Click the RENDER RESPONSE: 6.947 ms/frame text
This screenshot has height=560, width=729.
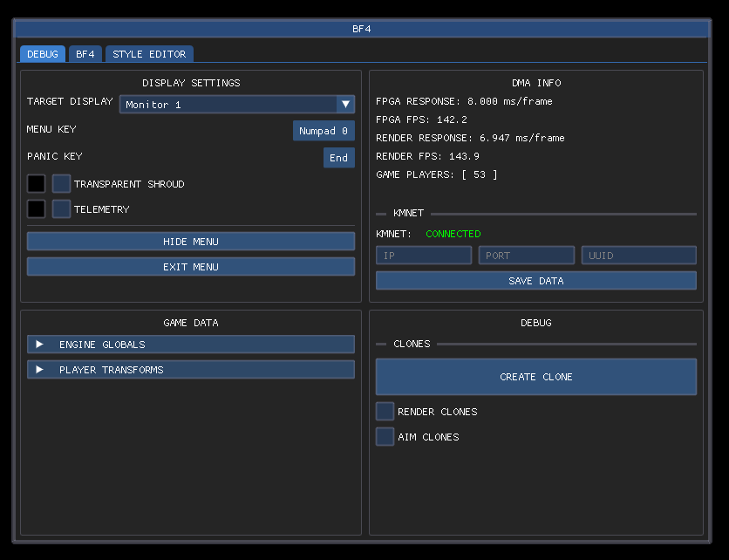[470, 138]
